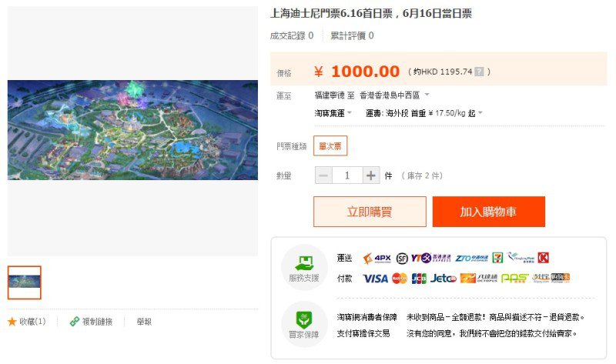Screen dimensions: 616x364
Task: Click the PPS payment logo
Action: pyautogui.click(x=515, y=279)
